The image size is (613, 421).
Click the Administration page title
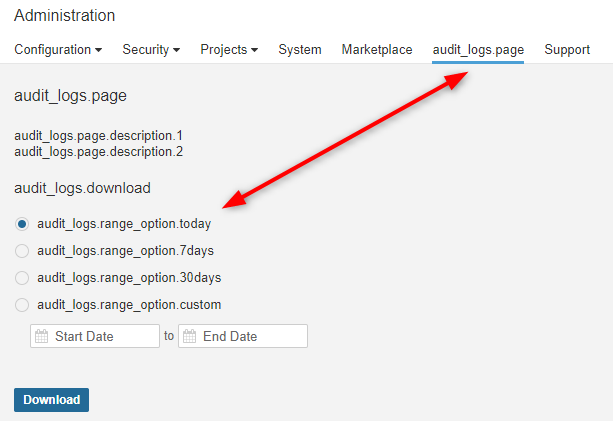(64, 16)
